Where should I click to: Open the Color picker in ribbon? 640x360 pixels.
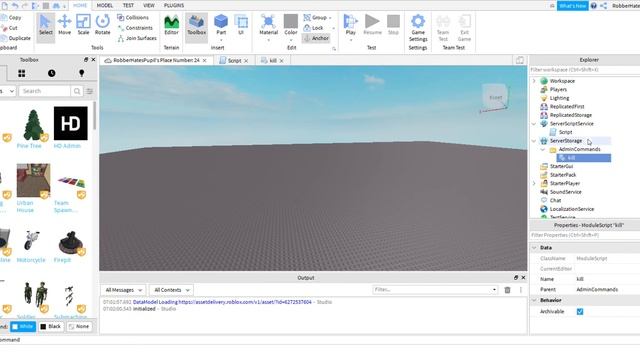point(291,27)
